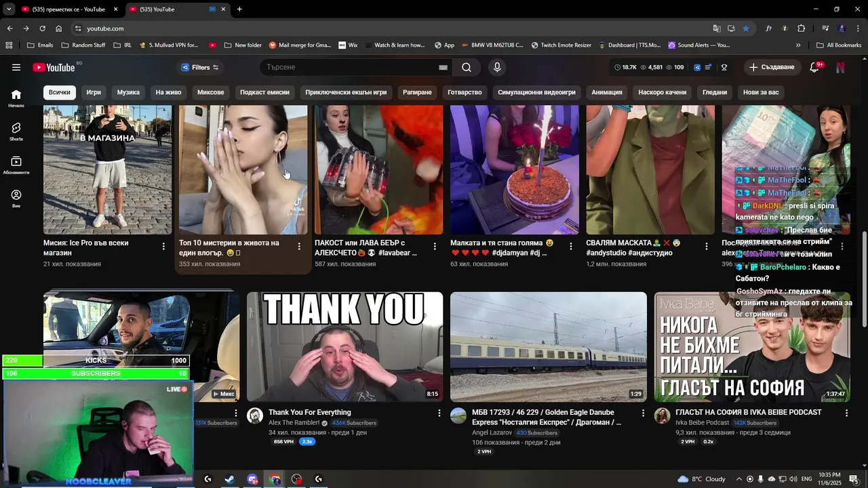The width and height of the screenshot is (868, 488).
Task: Open more options for Топ 10 мистерии short
Action: (299, 247)
